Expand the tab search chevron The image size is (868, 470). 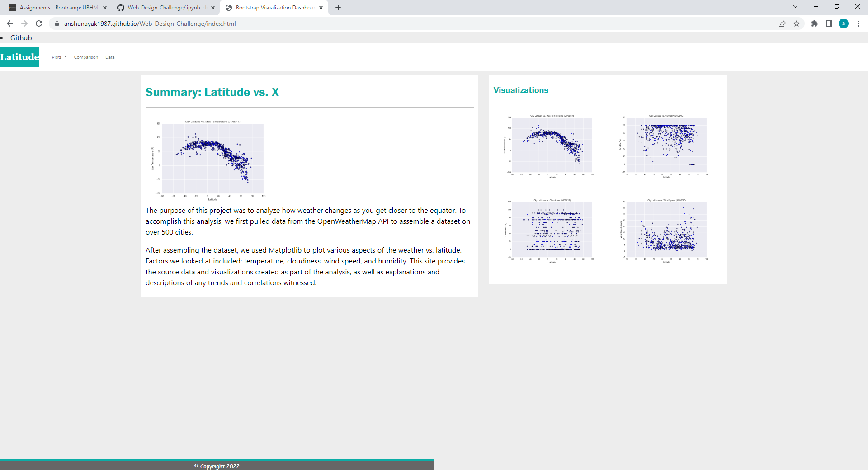pyautogui.click(x=795, y=6)
